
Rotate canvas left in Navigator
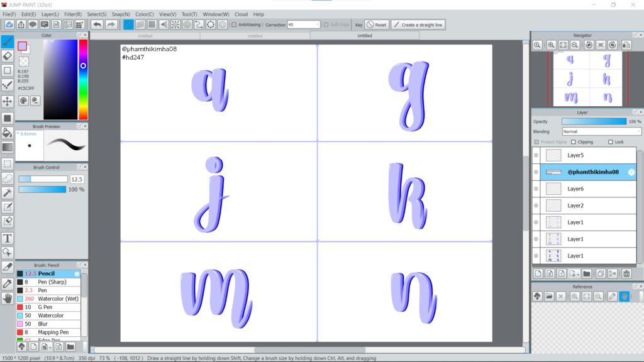point(589,45)
